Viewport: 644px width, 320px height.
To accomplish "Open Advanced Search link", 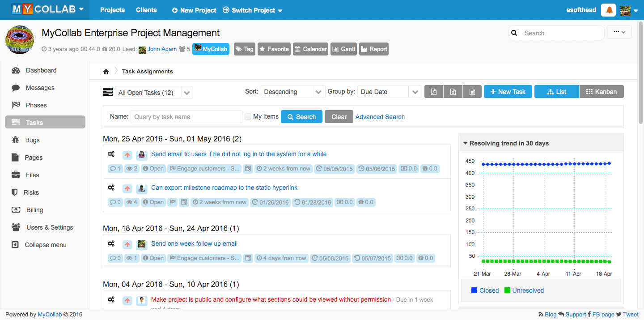I will point(380,117).
